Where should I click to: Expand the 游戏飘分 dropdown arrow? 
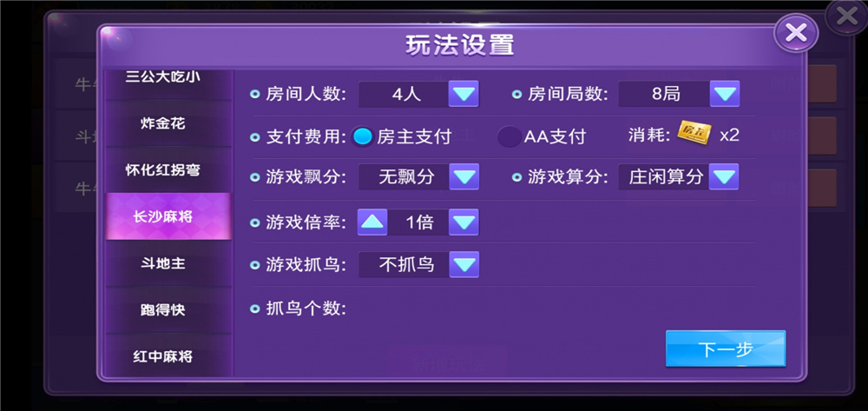(x=464, y=177)
